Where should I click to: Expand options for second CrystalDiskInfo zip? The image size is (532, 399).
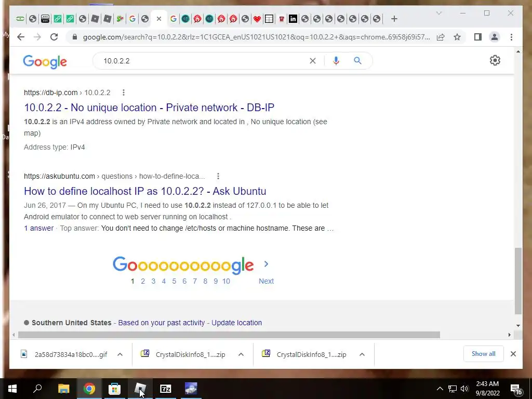point(362,354)
